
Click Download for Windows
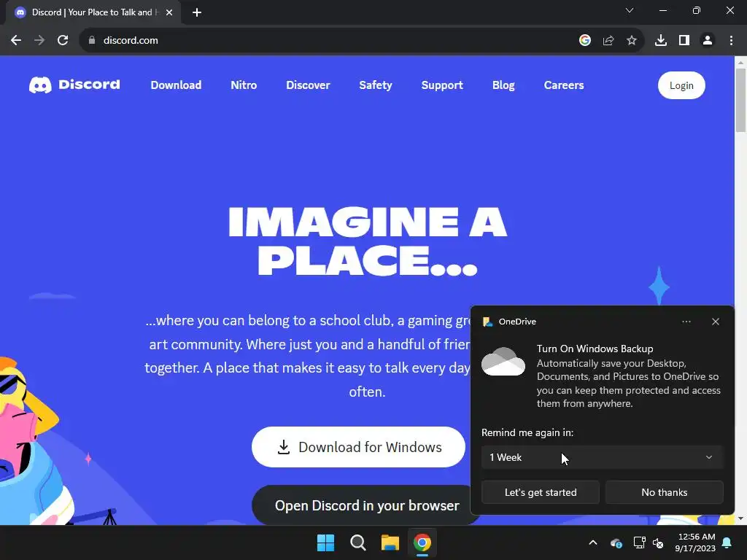click(358, 447)
